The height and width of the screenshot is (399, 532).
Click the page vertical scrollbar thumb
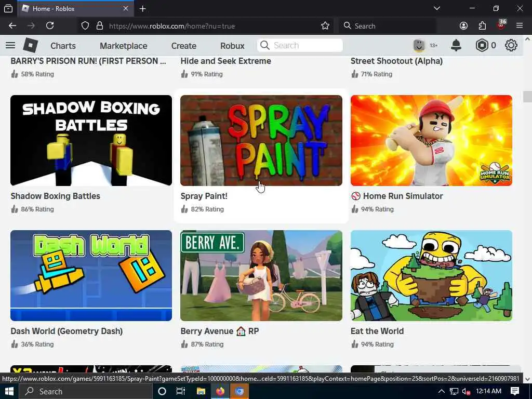[528, 96]
